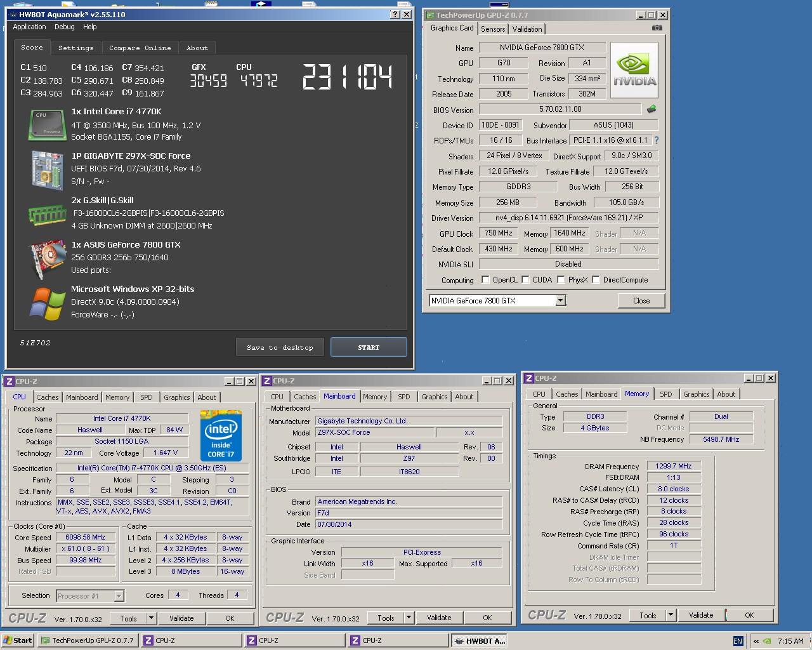Select TechPowerUp GPU-Z taskbar button
Viewport: 812px width, 650px height.
click(x=88, y=640)
